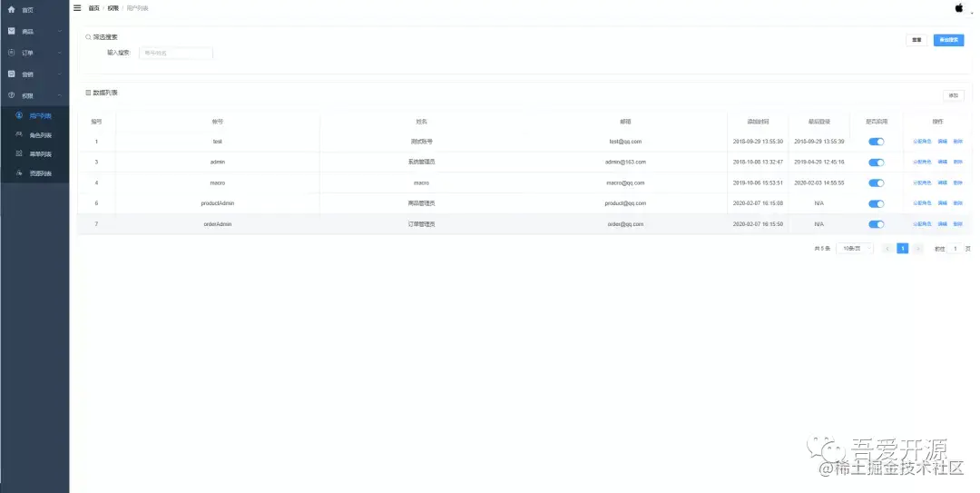Image resolution: width=980 pixels, height=493 pixels.
Task: Click the email macro@qq.com
Action: point(625,182)
